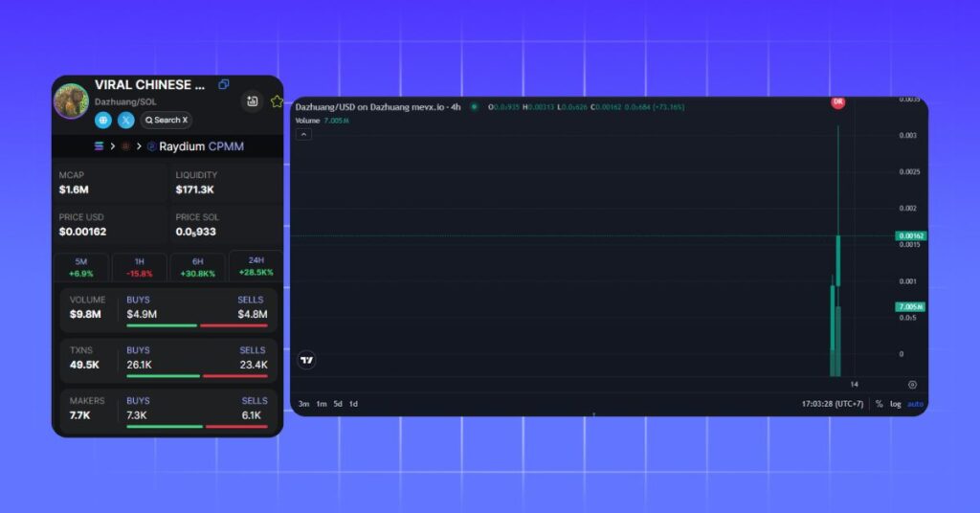Click the MAKERS value 7.7K
Image resolution: width=980 pixels, height=513 pixels.
(80, 415)
